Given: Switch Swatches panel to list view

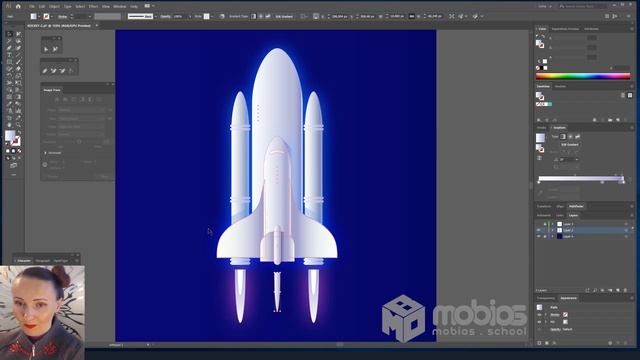Looking at the screenshot, I should 623,95.
